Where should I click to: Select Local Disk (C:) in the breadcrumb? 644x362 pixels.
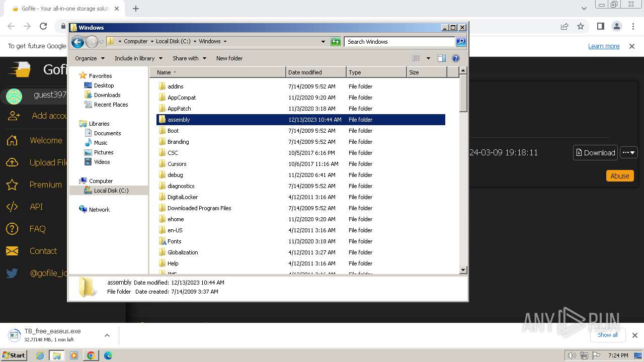pyautogui.click(x=173, y=42)
